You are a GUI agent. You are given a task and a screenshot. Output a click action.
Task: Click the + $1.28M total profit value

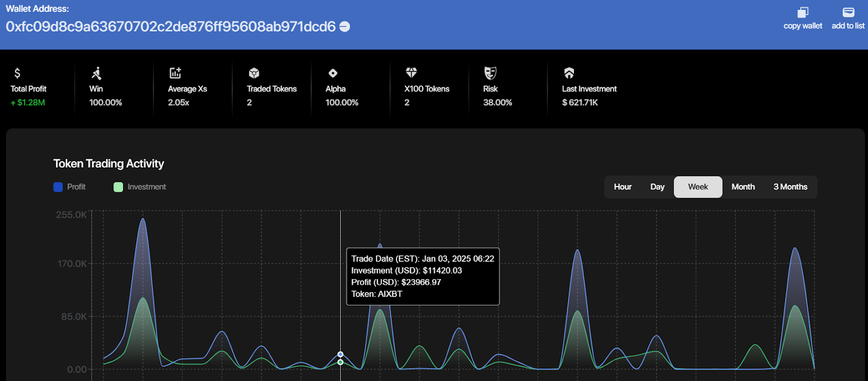click(28, 102)
